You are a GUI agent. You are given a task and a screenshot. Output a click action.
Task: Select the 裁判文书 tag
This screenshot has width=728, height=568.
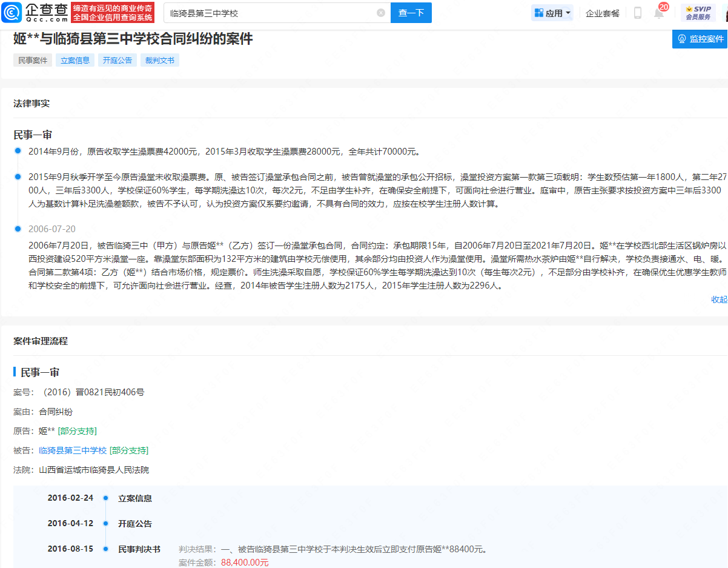tap(159, 61)
